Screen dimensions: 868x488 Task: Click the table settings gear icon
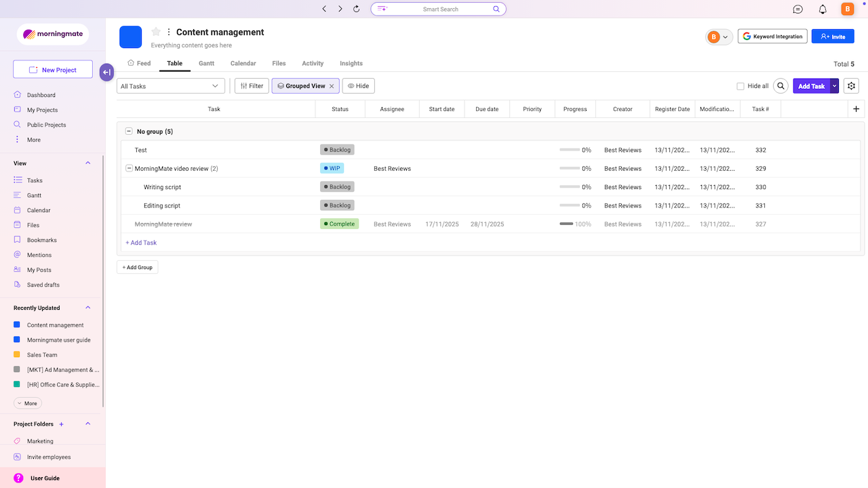click(852, 86)
